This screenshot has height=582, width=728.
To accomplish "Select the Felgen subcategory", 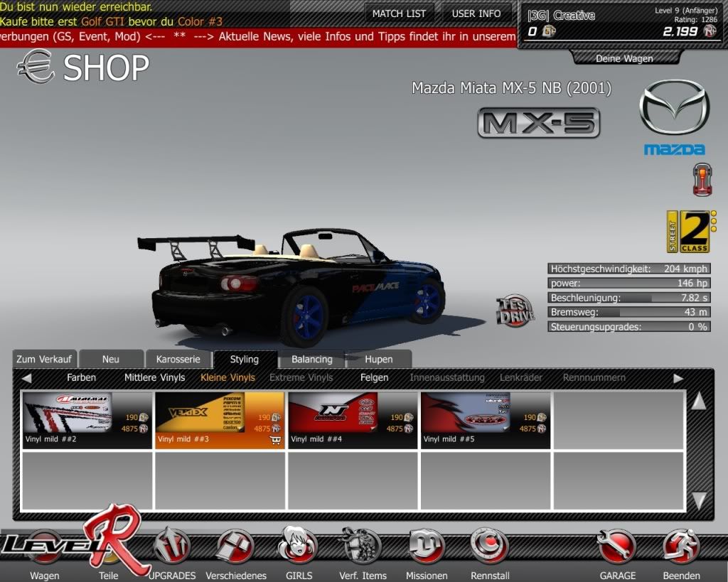I will pyautogui.click(x=374, y=378).
